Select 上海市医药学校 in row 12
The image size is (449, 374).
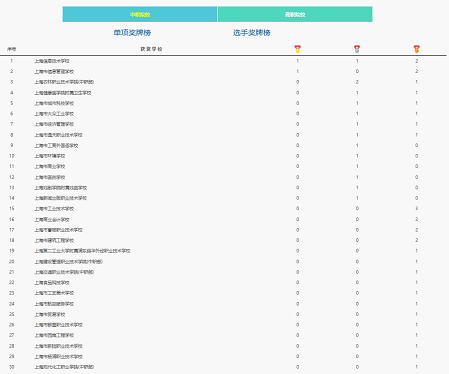[50, 177]
